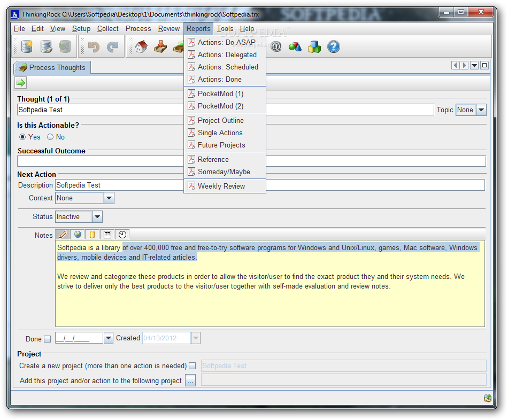Image resolution: width=508 pixels, height=420 pixels.
Task: Choose Weekly Review report
Action: (225, 186)
